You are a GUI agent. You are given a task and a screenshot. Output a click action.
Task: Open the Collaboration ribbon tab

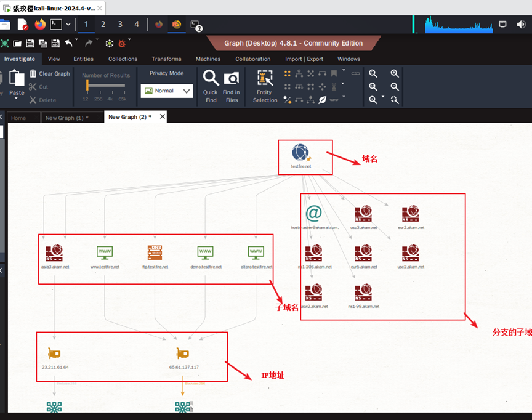253,59
